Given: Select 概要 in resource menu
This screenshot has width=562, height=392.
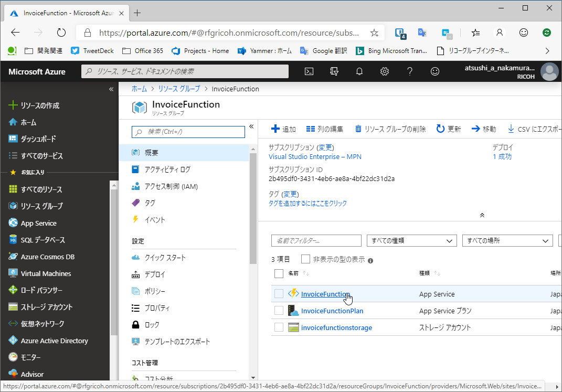Looking at the screenshot, I should [x=184, y=152].
